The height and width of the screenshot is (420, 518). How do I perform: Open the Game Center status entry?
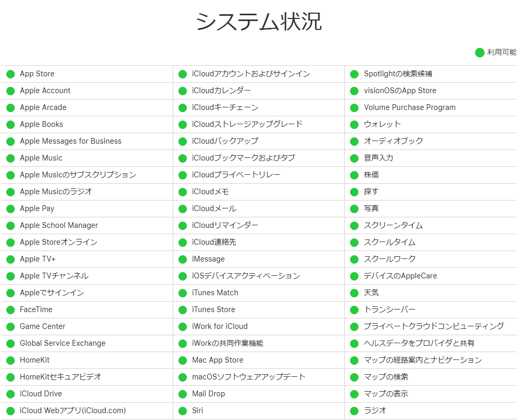pyautogui.click(x=43, y=327)
